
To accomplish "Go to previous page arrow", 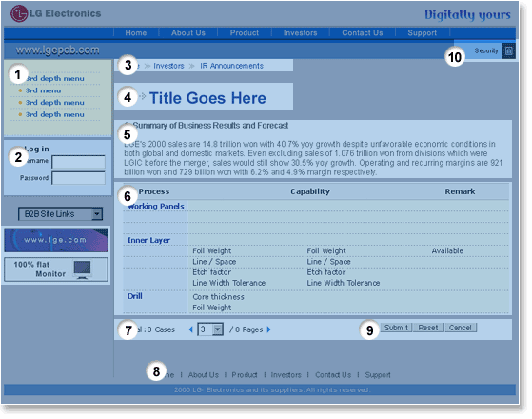I will (191, 329).
